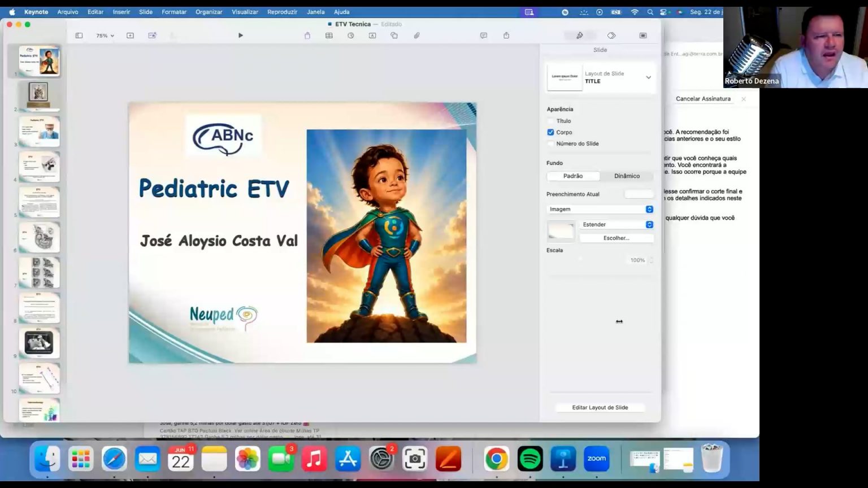Click the Share toolbar icon
Viewport: 868px width, 488px height.
(x=506, y=36)
